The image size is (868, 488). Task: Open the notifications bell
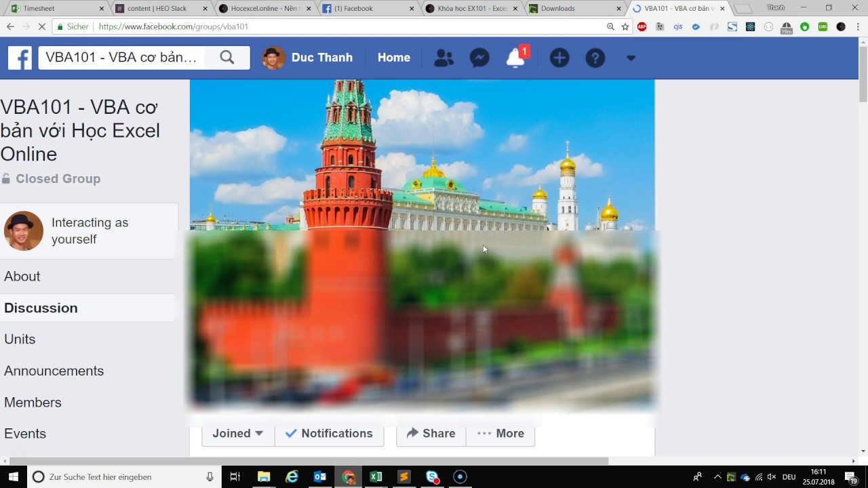click(x=516, y=58)
